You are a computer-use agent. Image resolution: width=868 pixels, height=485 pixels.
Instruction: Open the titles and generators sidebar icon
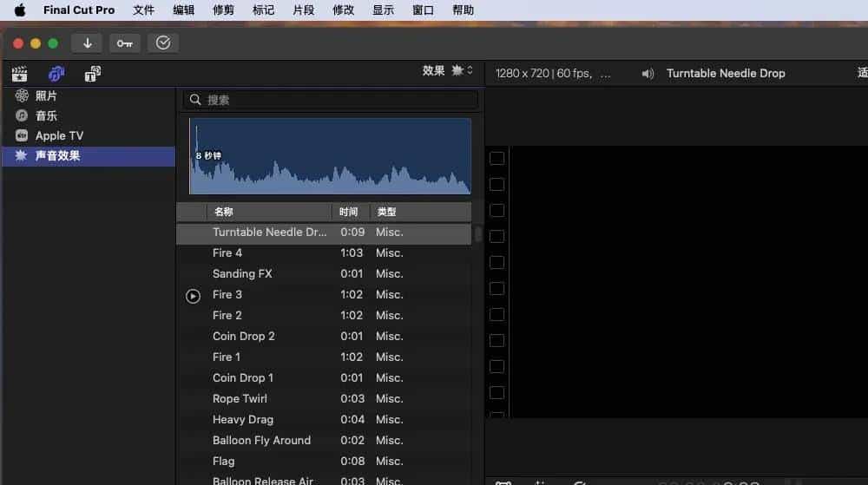click(93, 74)
